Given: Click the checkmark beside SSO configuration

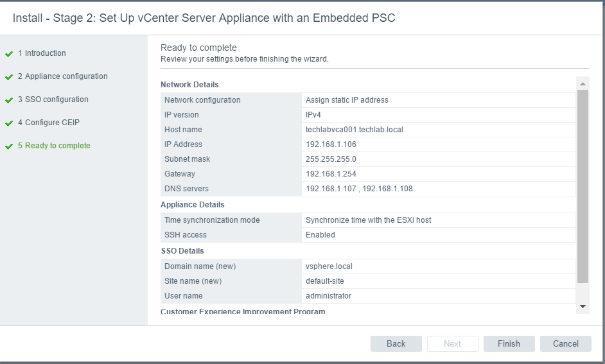Looking at the screenshot, I should pyautogui.click(x=9, y=100).
